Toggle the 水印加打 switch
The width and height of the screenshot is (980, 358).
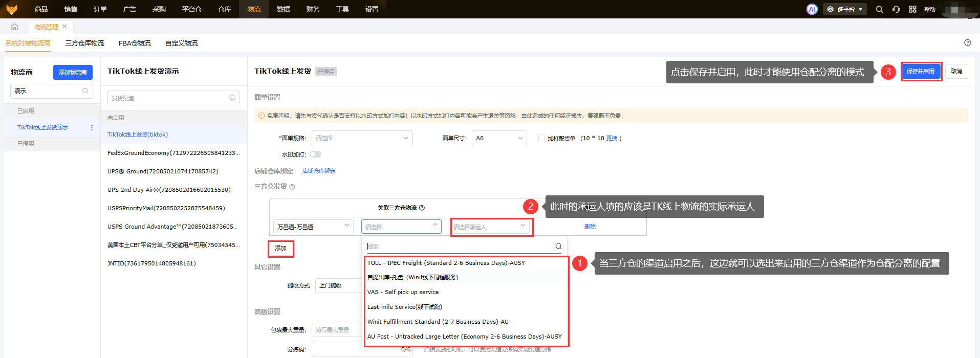[x=315, y=154]
